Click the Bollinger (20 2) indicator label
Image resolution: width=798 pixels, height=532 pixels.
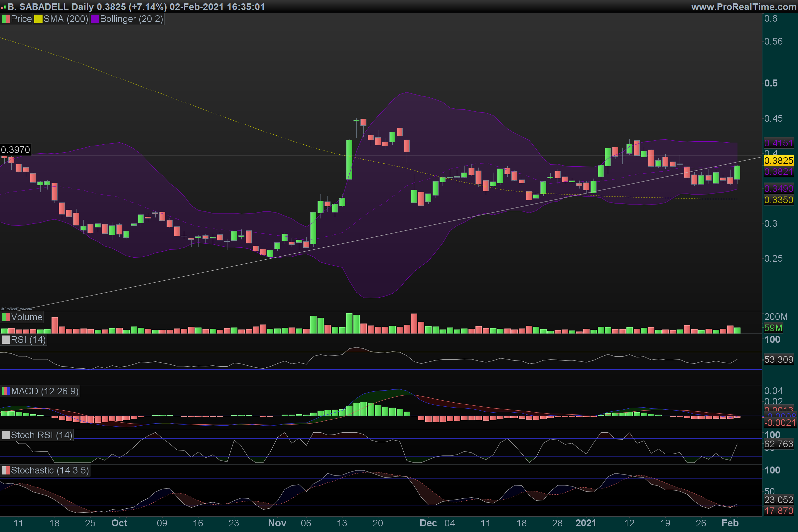[x=131, y=19]
